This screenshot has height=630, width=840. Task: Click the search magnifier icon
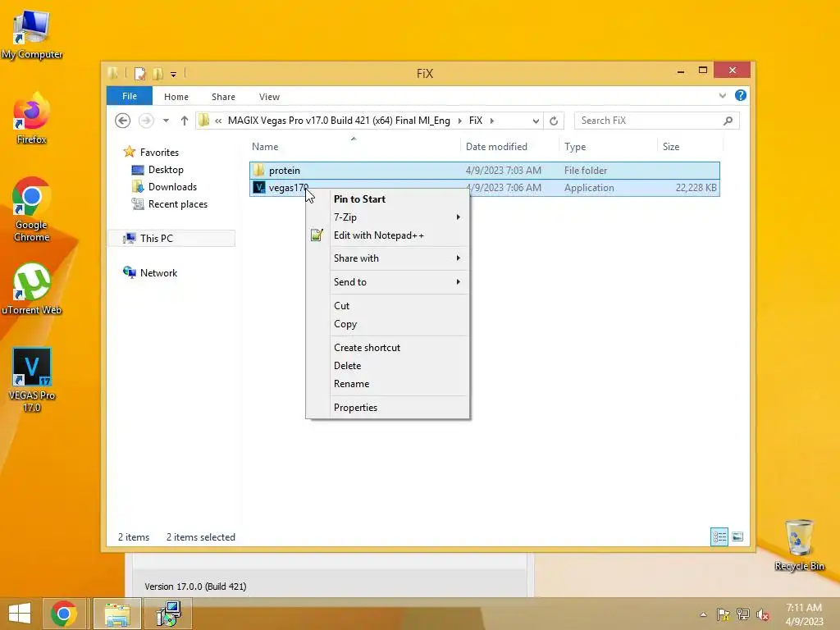click(728, 121)
